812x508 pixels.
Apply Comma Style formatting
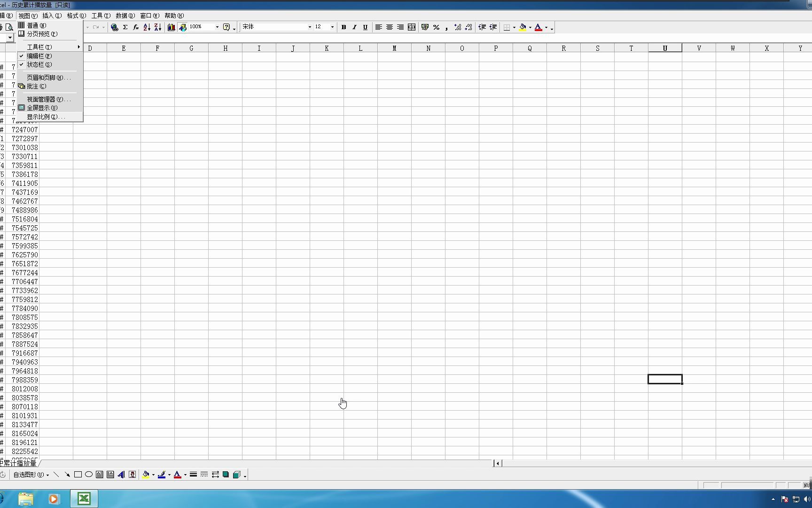446,27
